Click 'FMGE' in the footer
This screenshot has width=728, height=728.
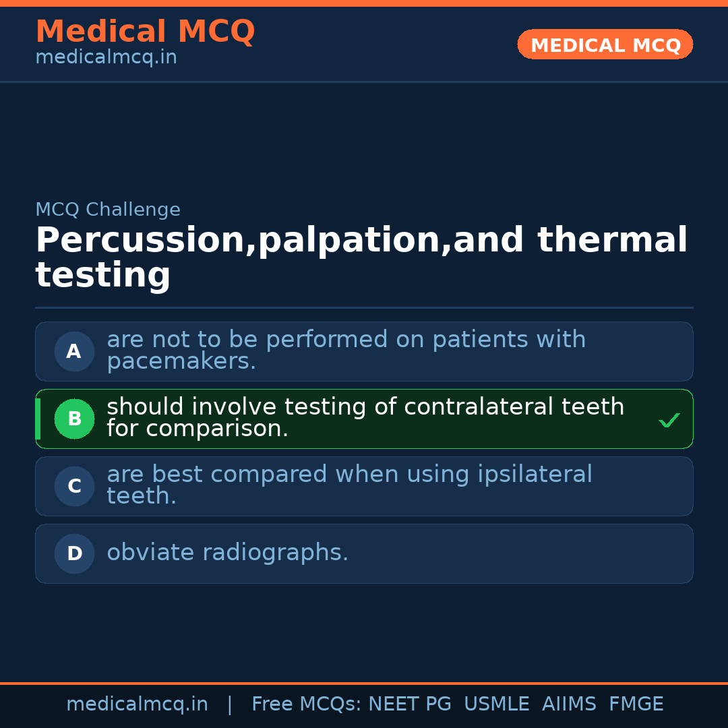[x=636, y=704]
